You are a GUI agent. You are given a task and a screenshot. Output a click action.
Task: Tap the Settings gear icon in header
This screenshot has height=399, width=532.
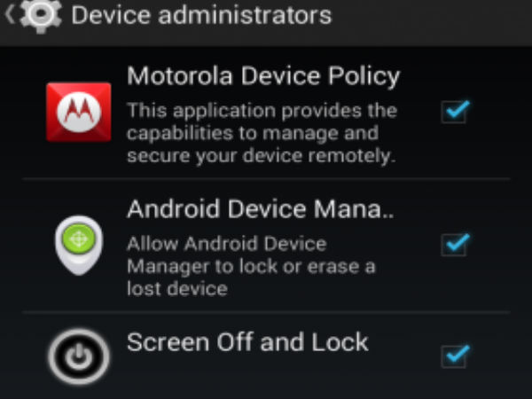[41, 15]
